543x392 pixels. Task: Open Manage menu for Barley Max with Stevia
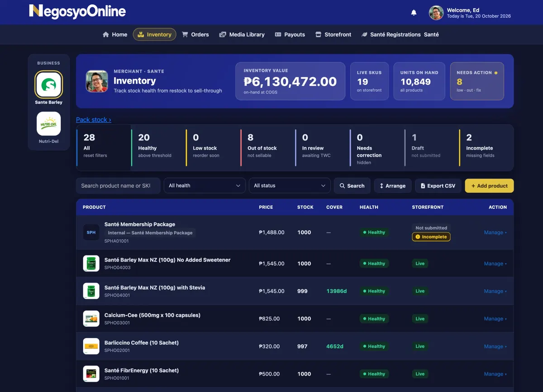click(495, 291)
